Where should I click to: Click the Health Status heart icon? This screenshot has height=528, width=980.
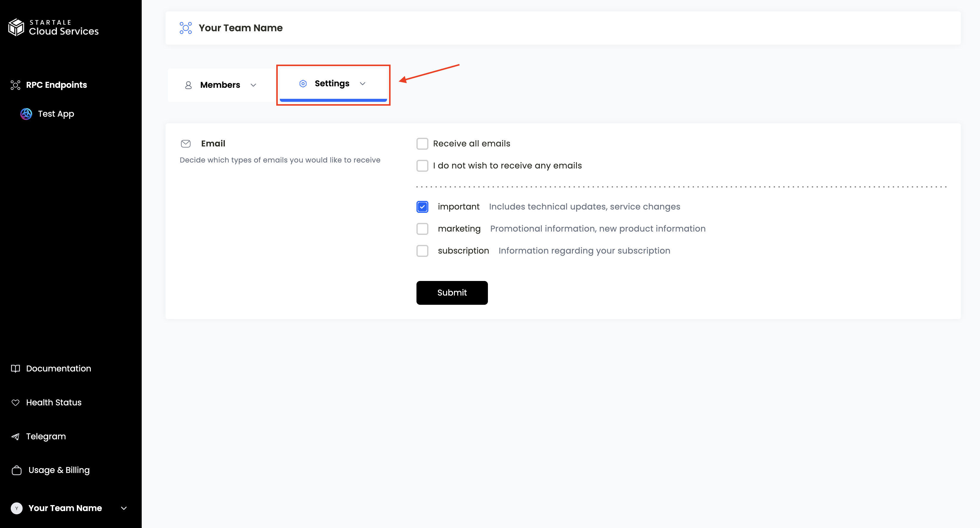click(15, 402)
